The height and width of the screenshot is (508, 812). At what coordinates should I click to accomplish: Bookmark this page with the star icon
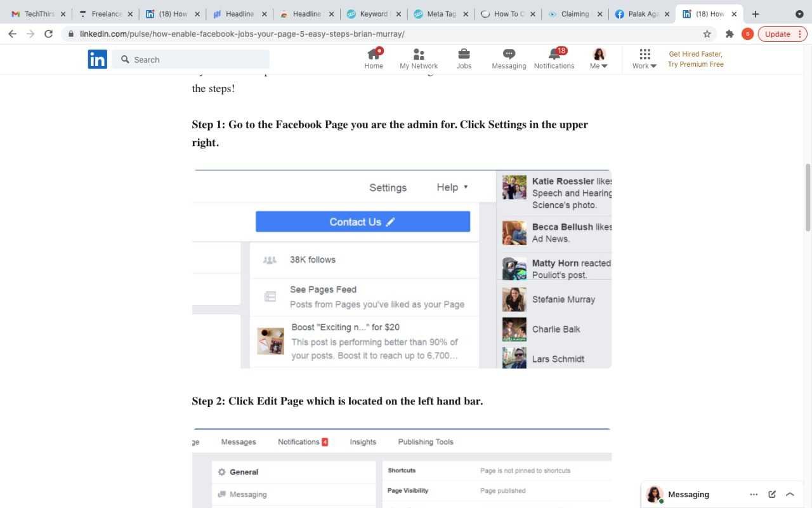pyautogui.click(x=707, y=34)
